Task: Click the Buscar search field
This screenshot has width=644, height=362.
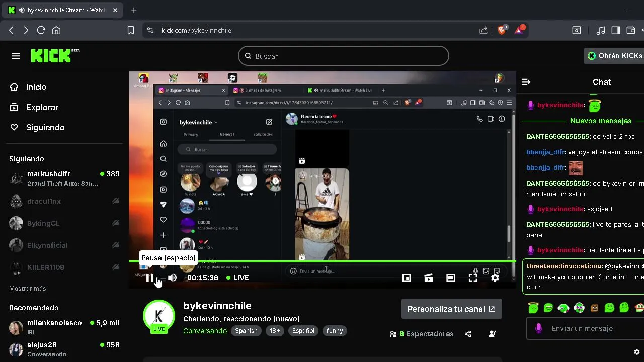Action: tap(343, 56)
